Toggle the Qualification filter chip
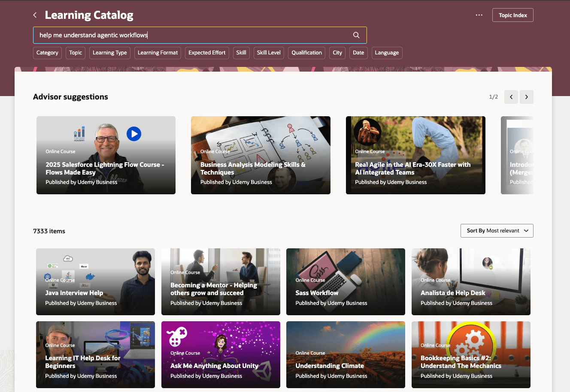570x392 pixels. [x=306, y=53]
